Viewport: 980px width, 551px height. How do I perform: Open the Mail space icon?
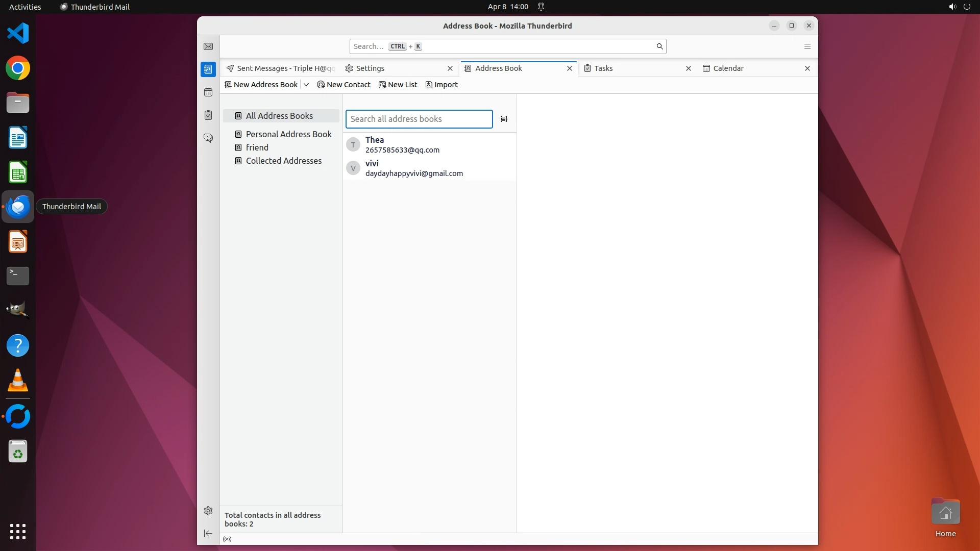208,46
